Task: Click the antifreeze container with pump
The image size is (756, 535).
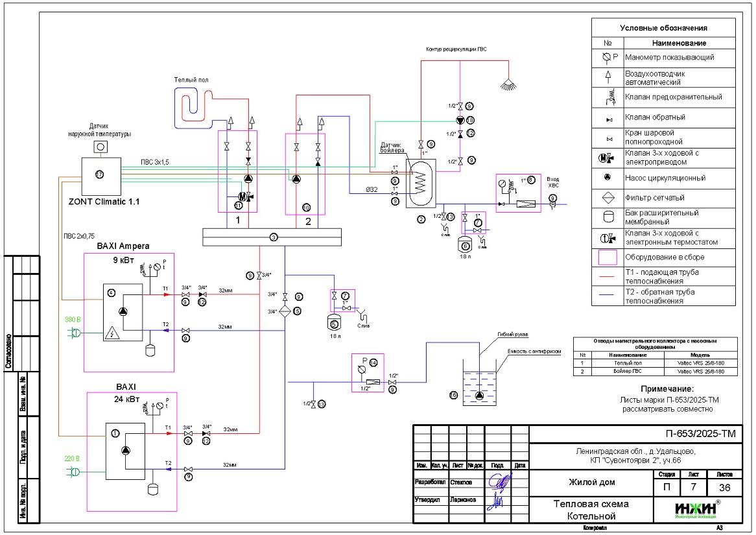Action: click(479, 388)
